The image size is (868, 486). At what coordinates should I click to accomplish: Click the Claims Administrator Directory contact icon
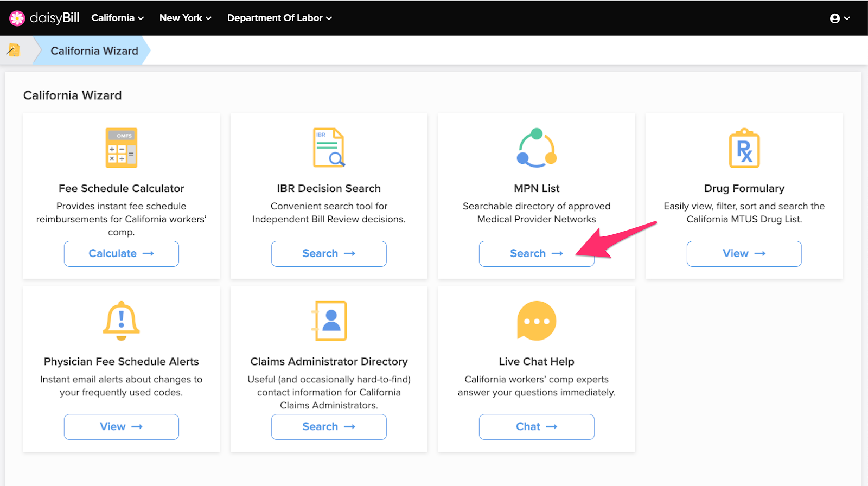(x=329, y=321)
